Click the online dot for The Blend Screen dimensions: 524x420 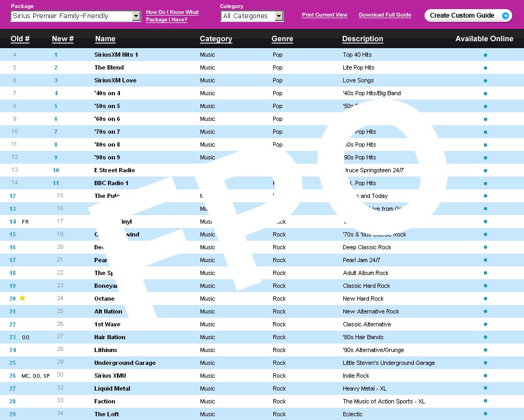point(486,68)
